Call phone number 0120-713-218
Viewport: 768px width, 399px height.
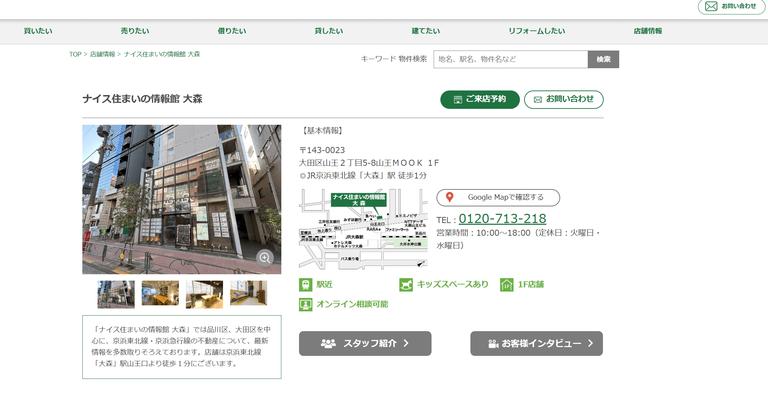(502, 218)
